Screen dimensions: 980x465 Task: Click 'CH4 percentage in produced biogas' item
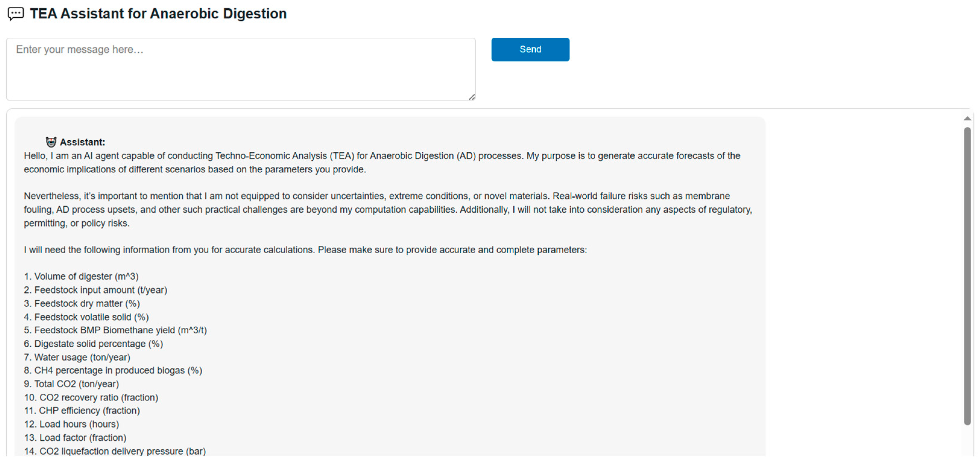click(x=113, y=370)
